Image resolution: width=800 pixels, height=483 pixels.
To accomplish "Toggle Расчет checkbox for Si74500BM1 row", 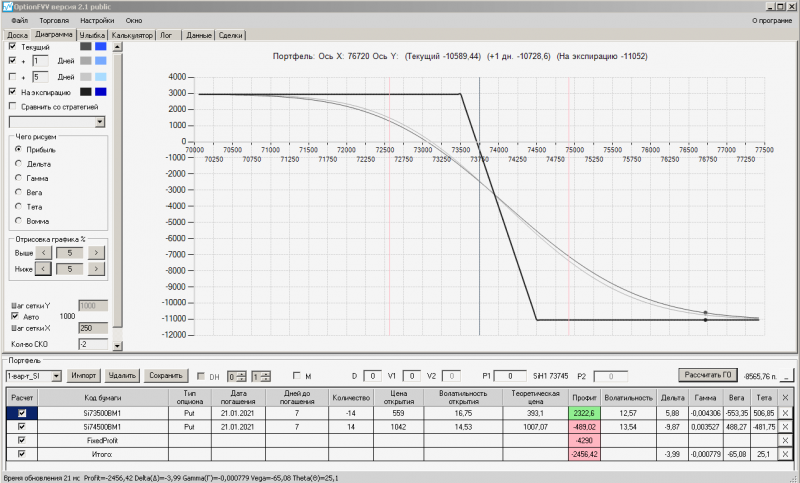I will point(22,426).
